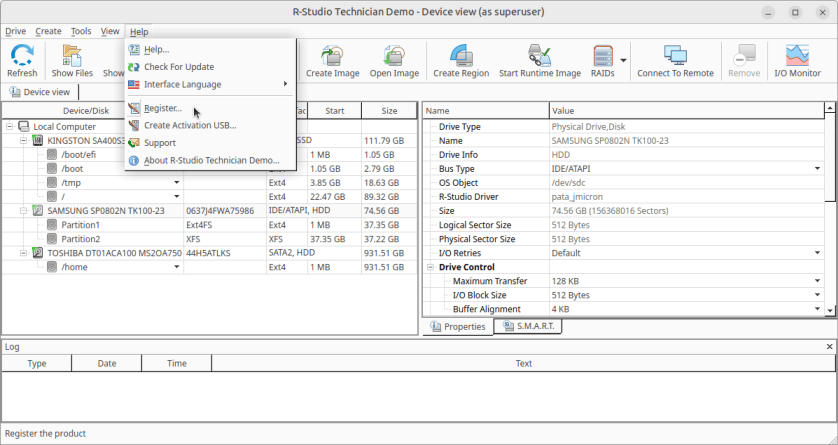Click the Create Image toolbar icon
Screen dimensions: 838x445
tap(332, 55)
